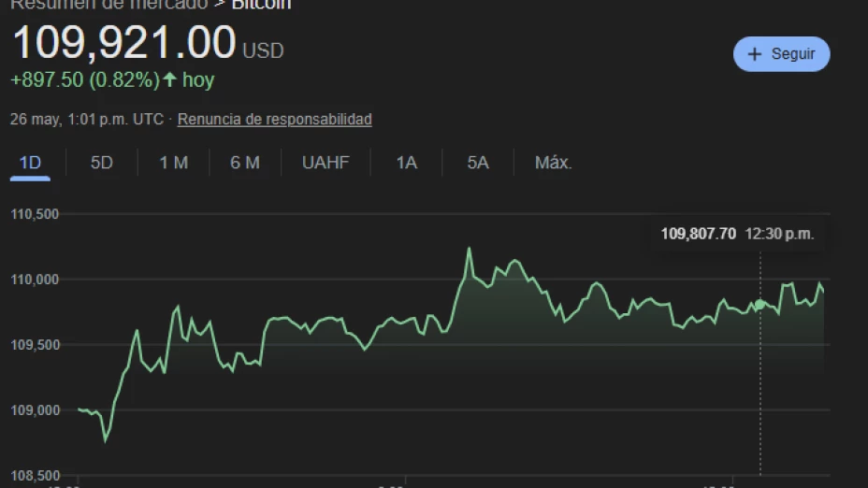The height and width of the screenshot is (488, 868).
Task: Click the 109,921.00 price value
Action: (124, 43)
